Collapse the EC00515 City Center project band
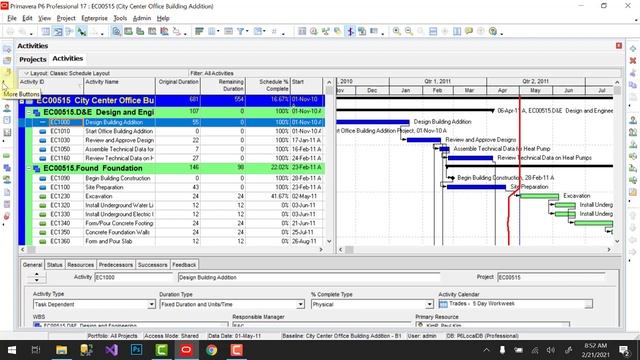Screen dimensions: 640x360 pos(22,100)
